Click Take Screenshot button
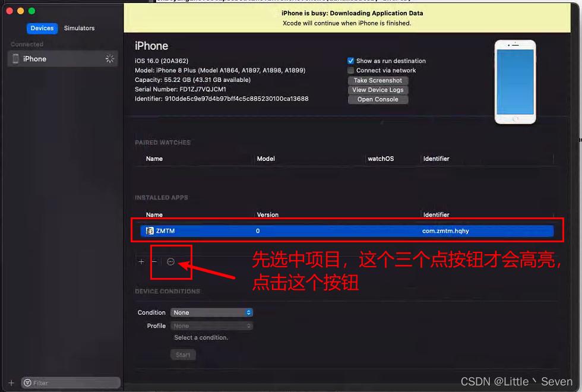The height and width of the screenshot is (392, 582). pos(378,80)
